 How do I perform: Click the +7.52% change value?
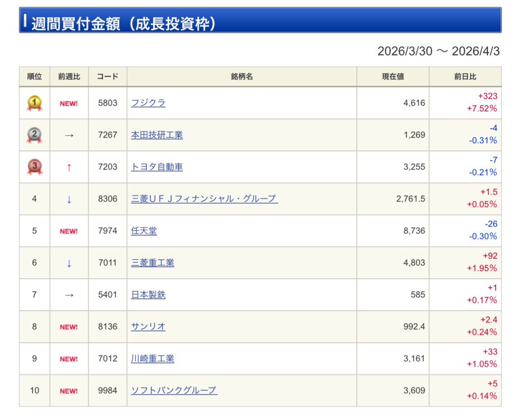(x=482, y=108)
